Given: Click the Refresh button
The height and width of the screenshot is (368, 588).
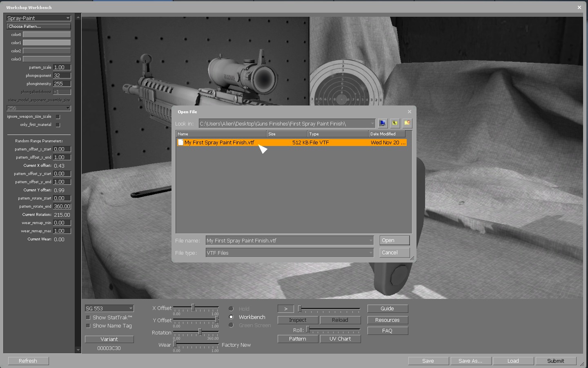Looking at the screenshot, I should [28, 361].
